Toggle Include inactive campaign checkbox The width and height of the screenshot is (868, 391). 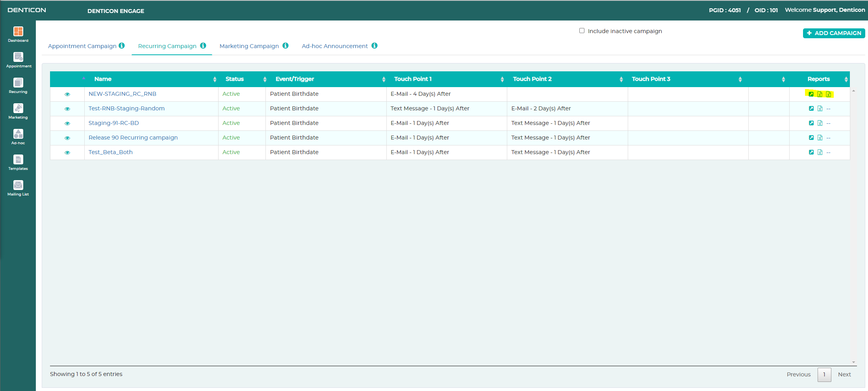coord(582,31)
